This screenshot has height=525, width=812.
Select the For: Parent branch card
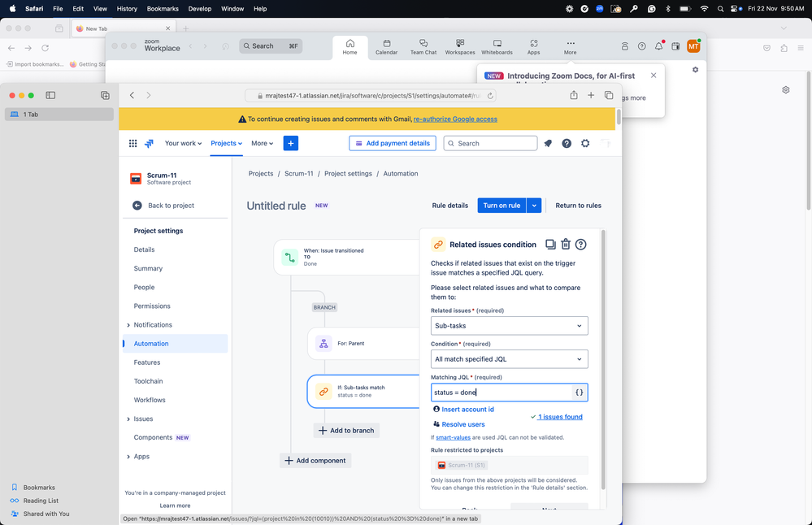363,343
